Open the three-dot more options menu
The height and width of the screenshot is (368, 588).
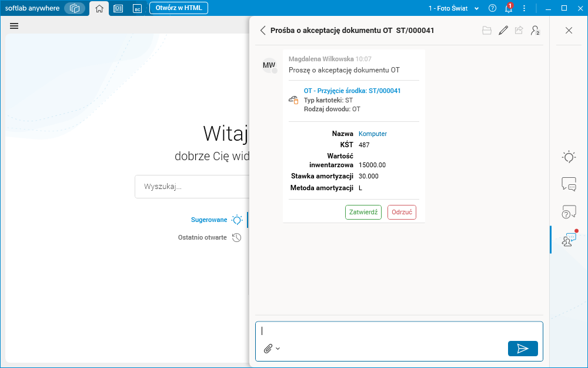(524, 8)
